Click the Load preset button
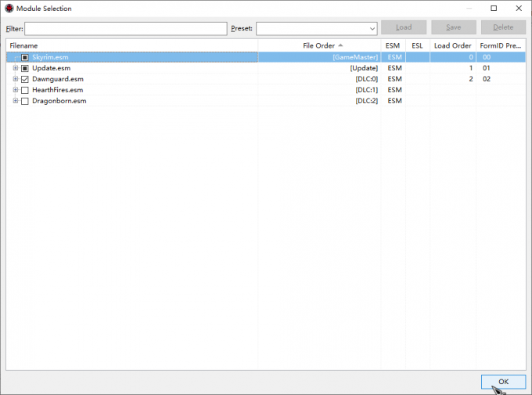Image resolution: width=532 pixels, height=395 pixels. pos(404,27)
